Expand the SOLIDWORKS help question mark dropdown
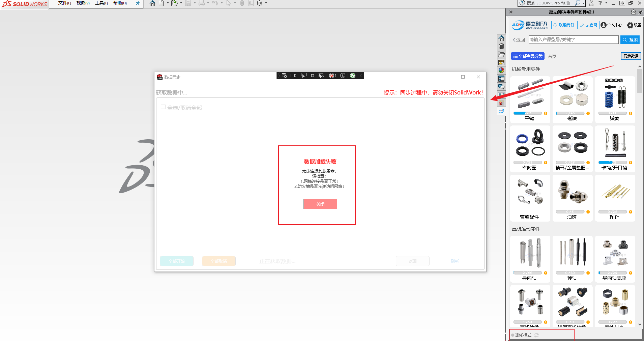644x341 pixels. click(x=606, y=3)
